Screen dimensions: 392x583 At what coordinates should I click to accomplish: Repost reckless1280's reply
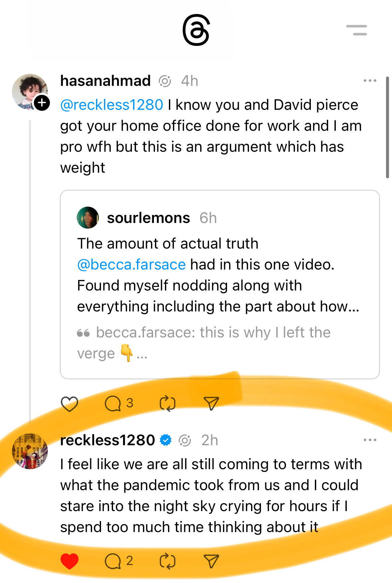(x=167, y=561)
